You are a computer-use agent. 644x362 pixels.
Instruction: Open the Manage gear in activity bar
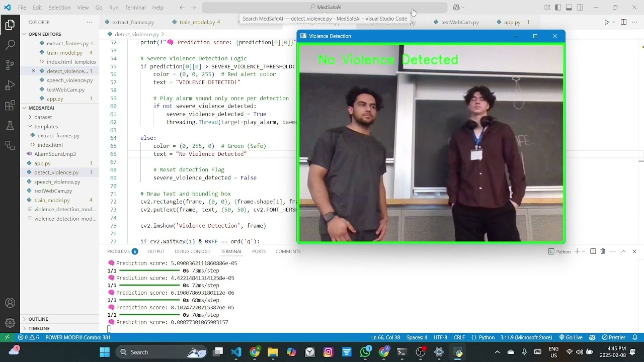coord(10,323)
